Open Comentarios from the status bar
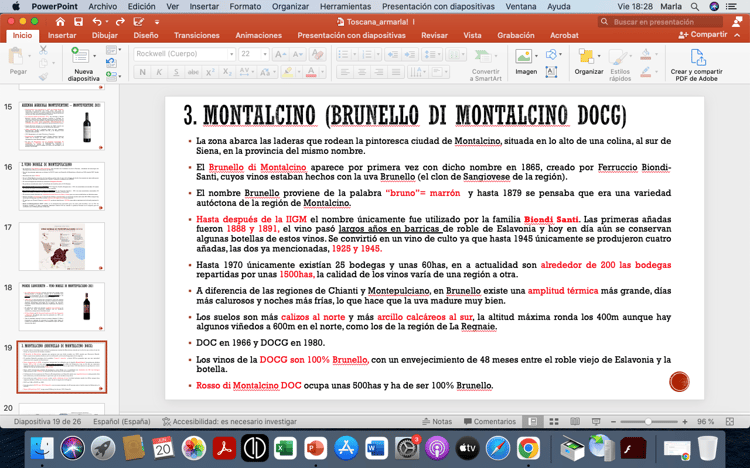This screenshot has width=750, height=468. click(490, 422)
